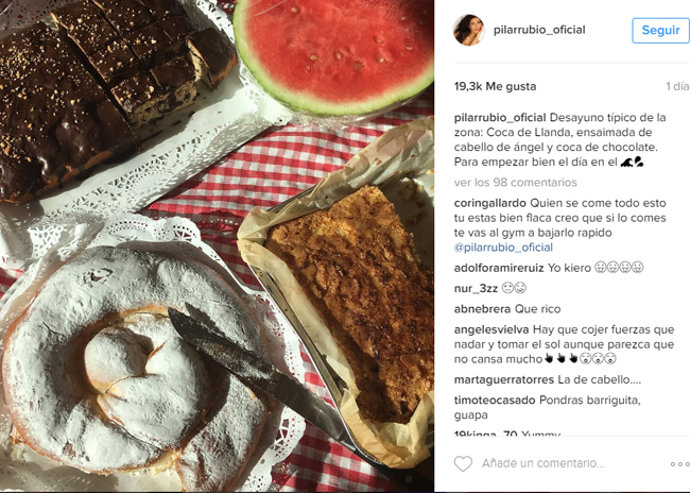Open the three-dot more options menu

click(x=680, y=464)
